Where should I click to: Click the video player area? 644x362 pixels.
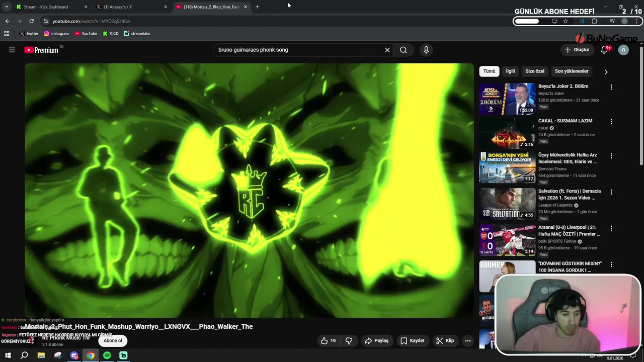coord(249,190)
